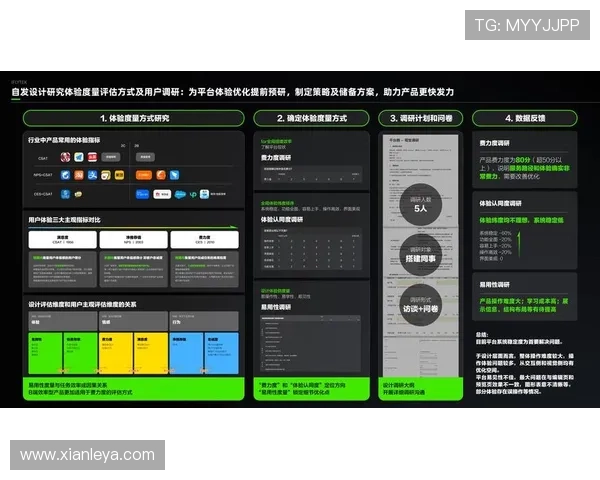Click the 费力度 CES white card
This screenshot has height=480, width=600.
pos(205,240)
